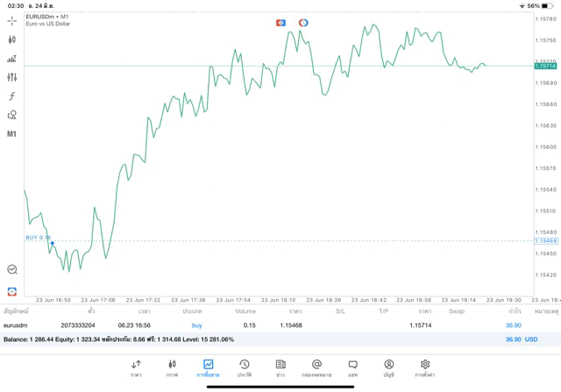The width and height of the screenshot is (561, 392).
Task: Open the Mailbox (กล่องจดหมาย) tab
Action: (316, 368)
